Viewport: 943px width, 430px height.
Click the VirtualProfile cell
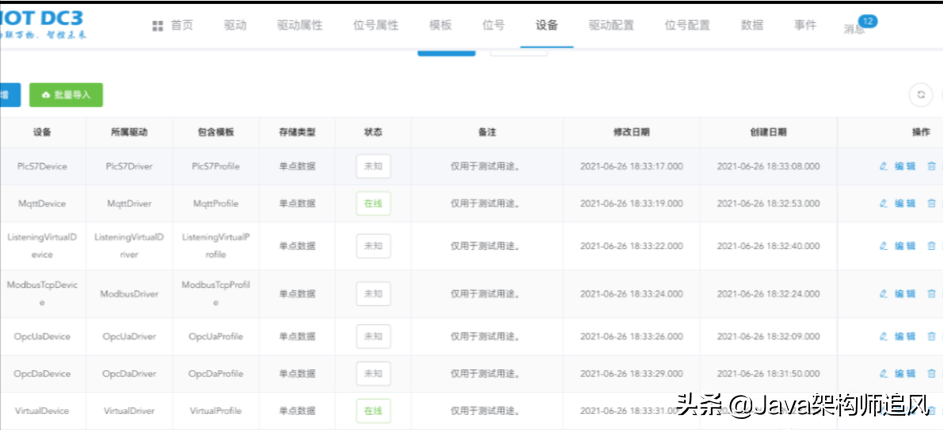click(216, 411)
